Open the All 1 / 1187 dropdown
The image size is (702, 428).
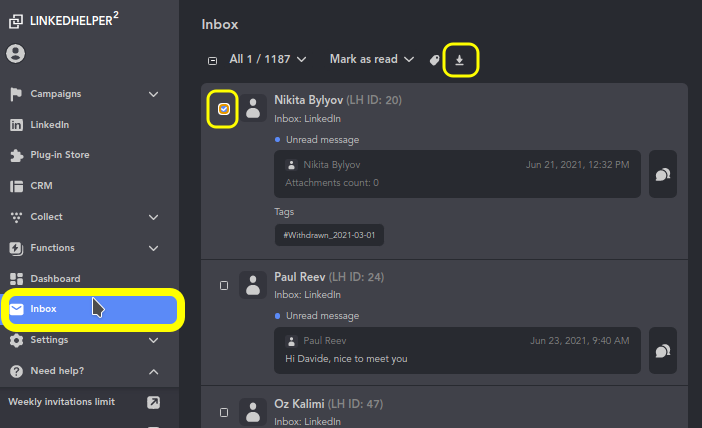[268, 59]
